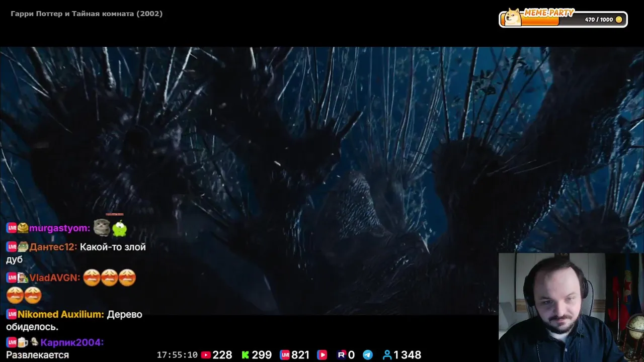Viewport: 644px width, 362px height.
Task: Click the LIVE badge next to Карпик2004
Action: click(x=12, y=342)
